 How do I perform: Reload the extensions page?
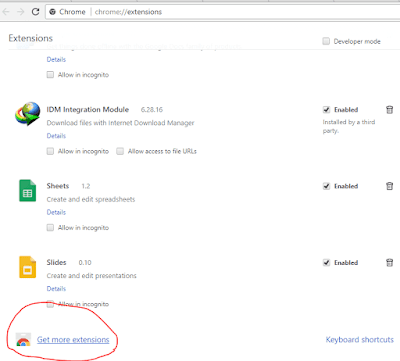35,12
